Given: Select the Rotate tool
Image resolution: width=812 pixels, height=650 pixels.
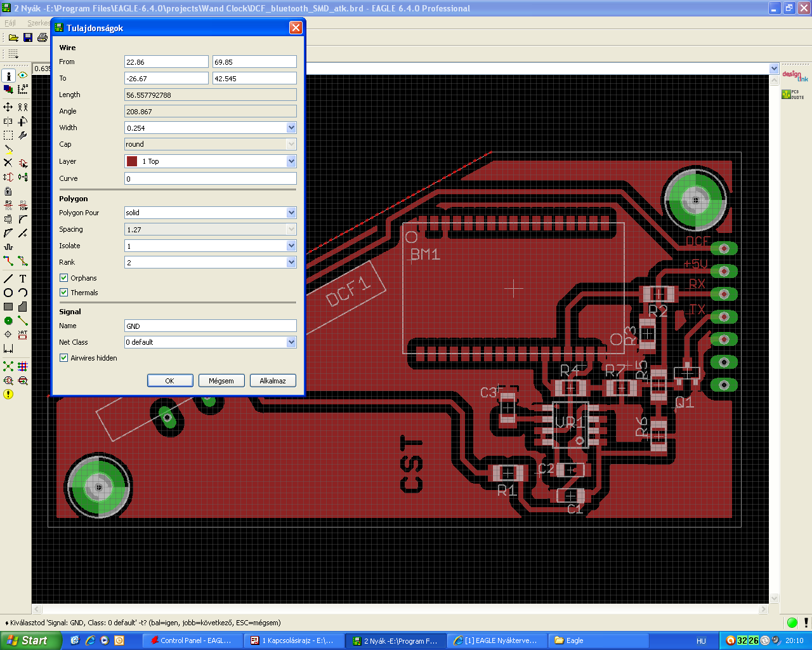Looking at the screenshot, I should pos(23,121).
